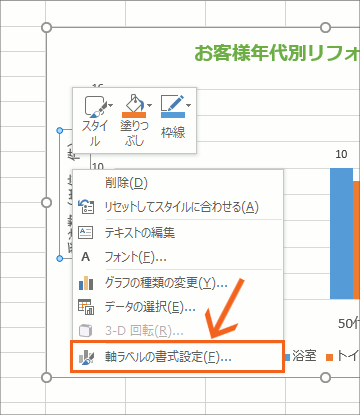
Task: Expand the スタイル dropdown arrow
Action: click(111, 105)
